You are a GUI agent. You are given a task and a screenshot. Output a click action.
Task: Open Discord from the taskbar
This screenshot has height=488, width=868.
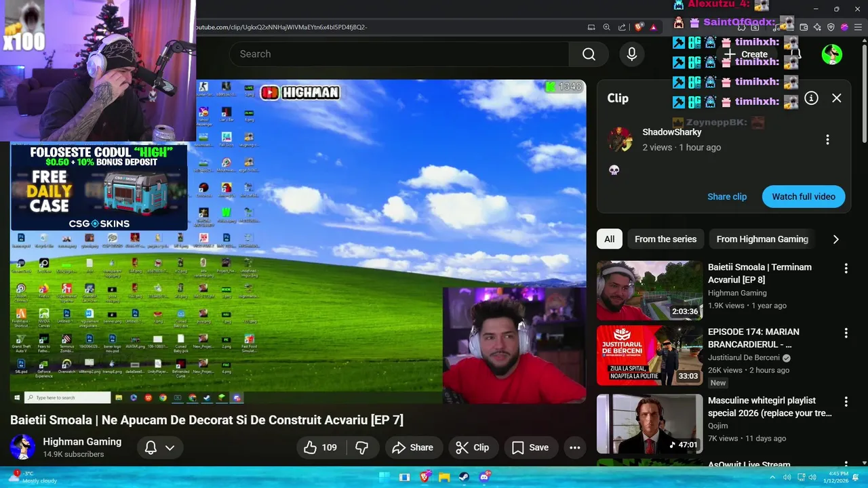coord(485,476)
